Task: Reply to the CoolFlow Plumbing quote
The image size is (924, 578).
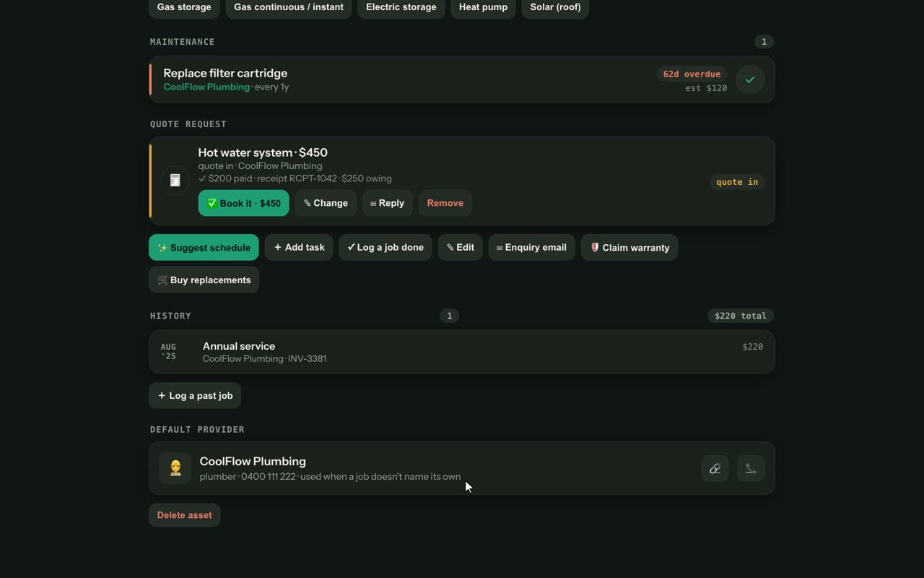Action: coord(387,203)
